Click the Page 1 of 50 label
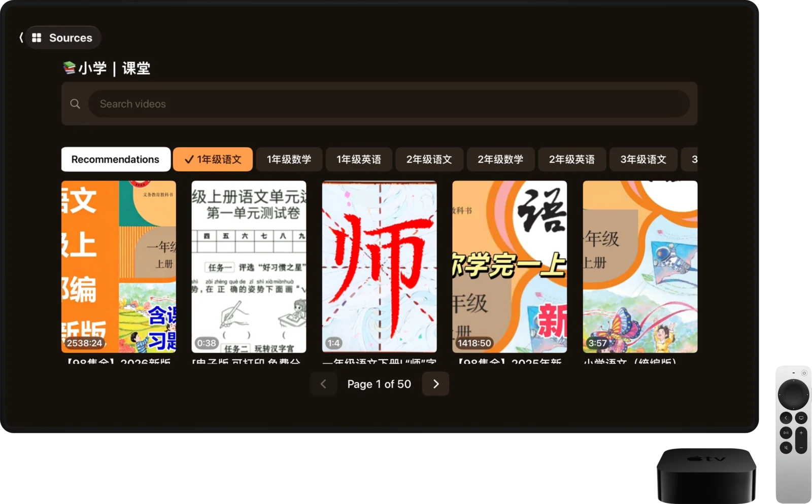812x504 pixels. pos(379,384)
